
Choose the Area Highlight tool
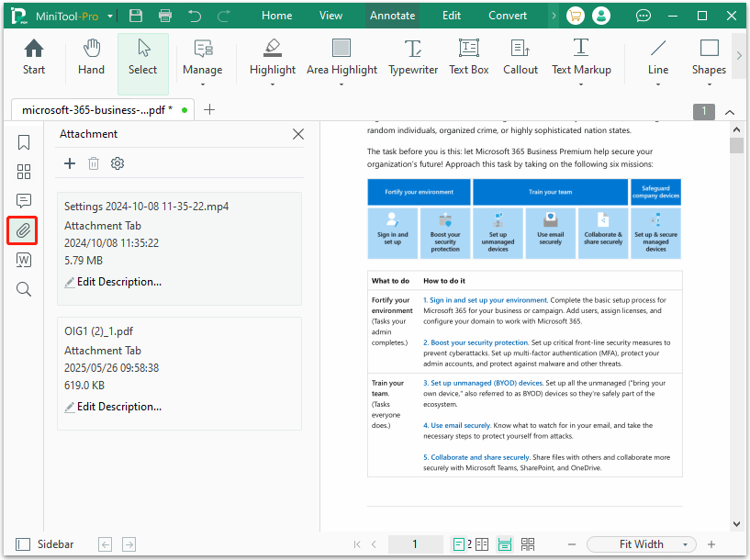tap(341, 57)
